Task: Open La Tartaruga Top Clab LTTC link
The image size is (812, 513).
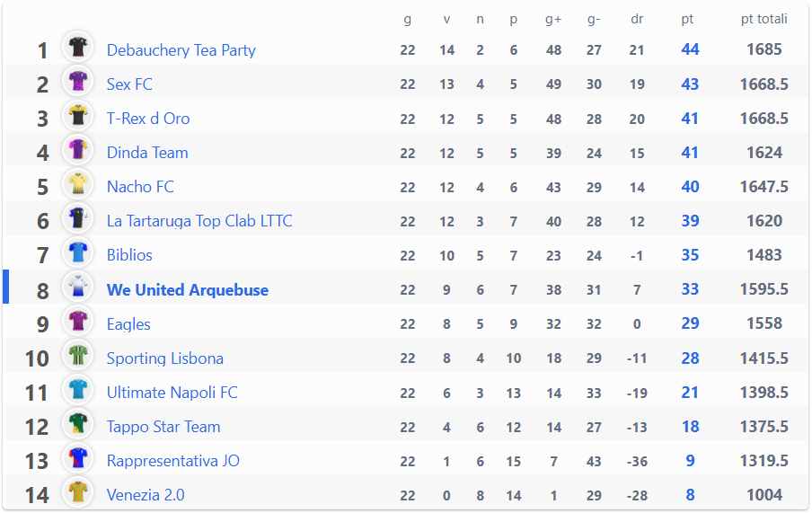Action: click(x=199, y=221)
